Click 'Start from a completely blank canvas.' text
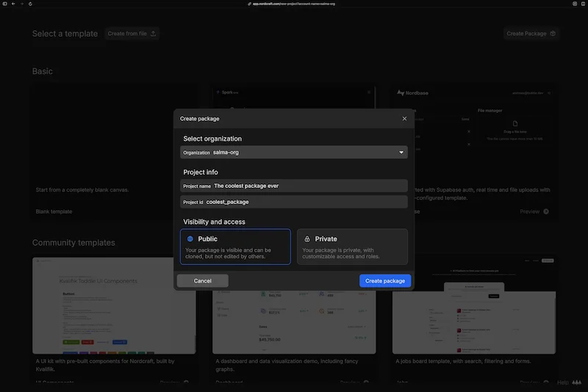The width and height of the screenshot is (588, 392). (82, 190)
